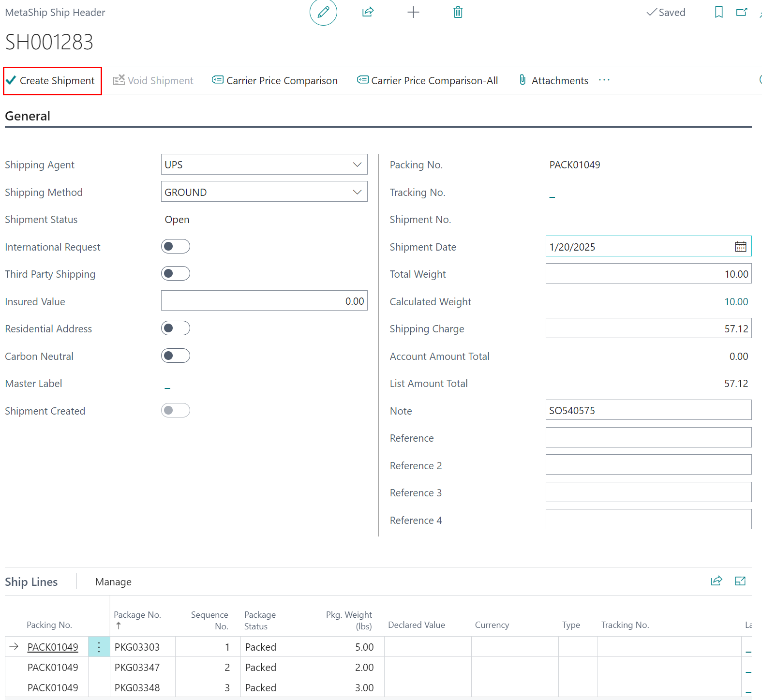Toggle Third Party Shipping switch
The height and width of the screenshot is (700, 762).
[176, 273]
